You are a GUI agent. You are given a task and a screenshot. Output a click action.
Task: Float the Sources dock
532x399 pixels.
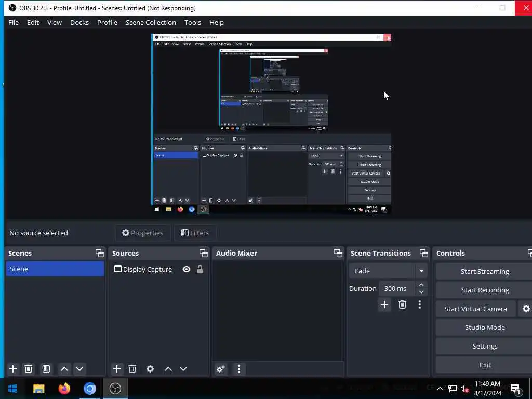(204, 253)
